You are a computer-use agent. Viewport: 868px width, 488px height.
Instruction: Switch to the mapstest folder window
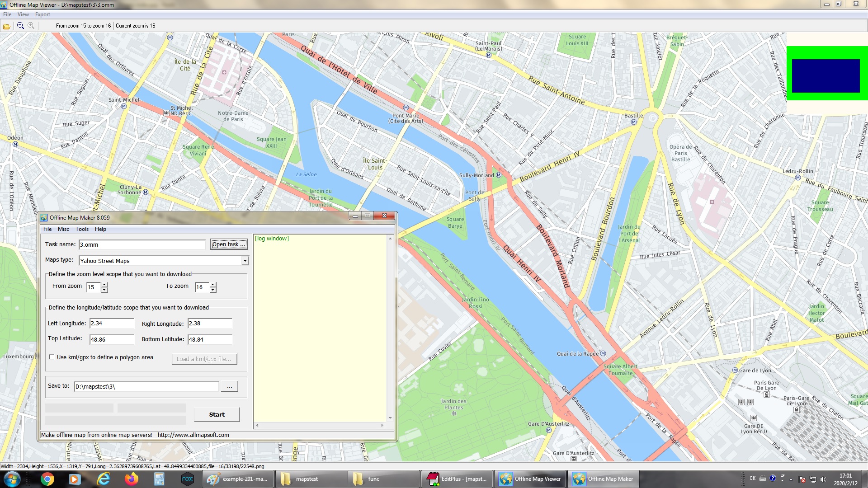click(x=311, y=479)
